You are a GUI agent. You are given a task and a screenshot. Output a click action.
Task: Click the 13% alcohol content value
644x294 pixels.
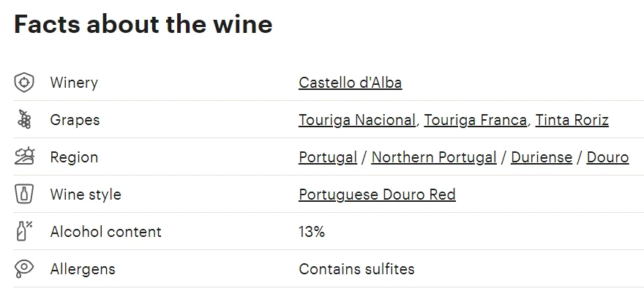tap(312, 232)
